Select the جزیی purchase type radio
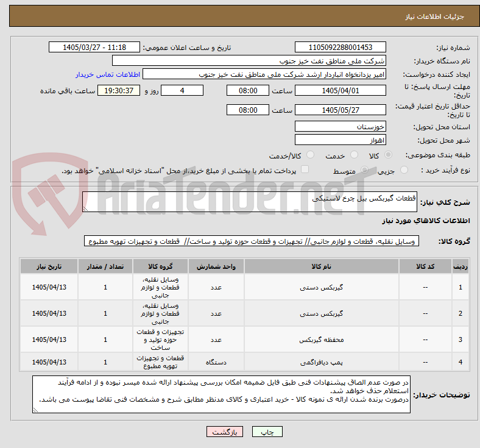The image size is (480, 448). (x=404, y=169)
